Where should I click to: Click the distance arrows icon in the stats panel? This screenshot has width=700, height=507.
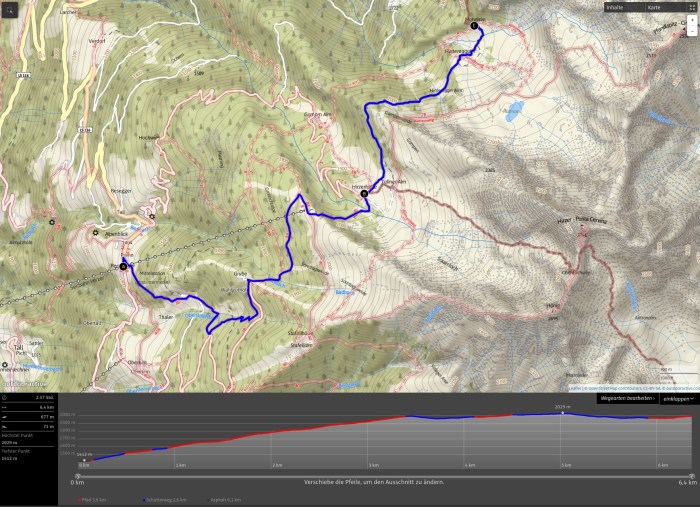coord(5,407)
